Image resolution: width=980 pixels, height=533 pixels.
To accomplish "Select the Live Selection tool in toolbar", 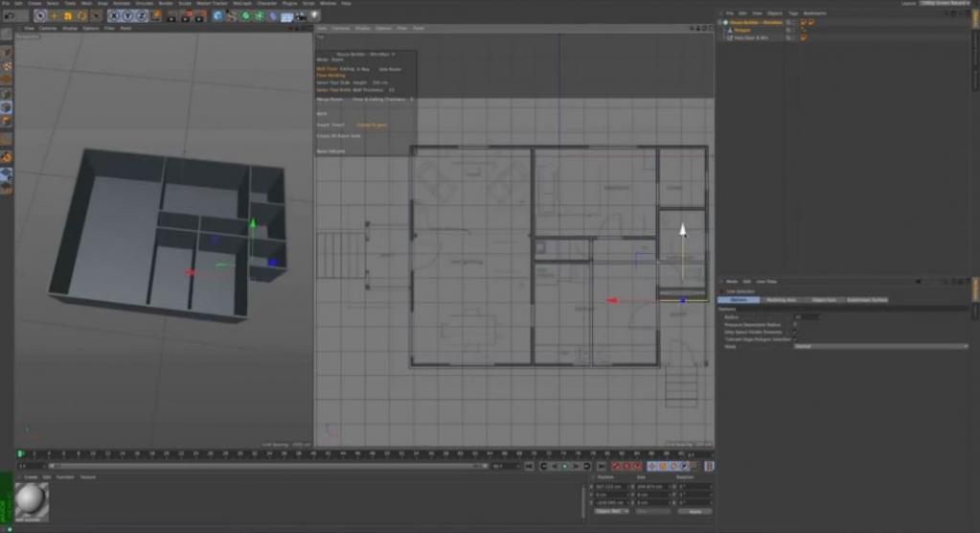I will [x=39, y=15].
